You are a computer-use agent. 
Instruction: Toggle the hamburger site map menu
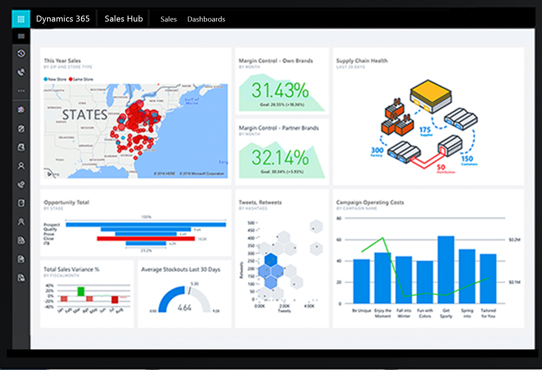pyautogui.click(x=21, y=36)
